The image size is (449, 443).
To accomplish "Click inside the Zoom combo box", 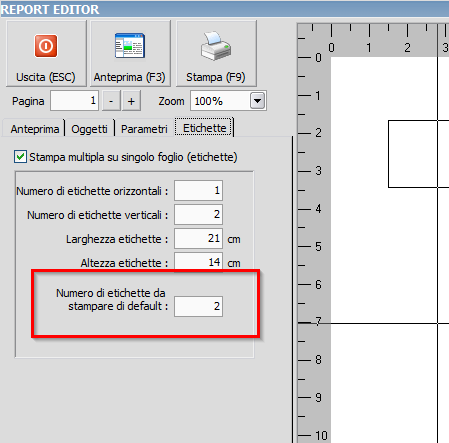I will (228, 101).
